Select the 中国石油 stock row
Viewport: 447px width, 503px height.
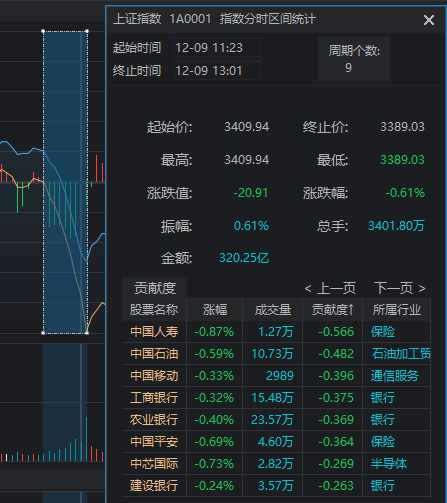(x=276, y=354)
